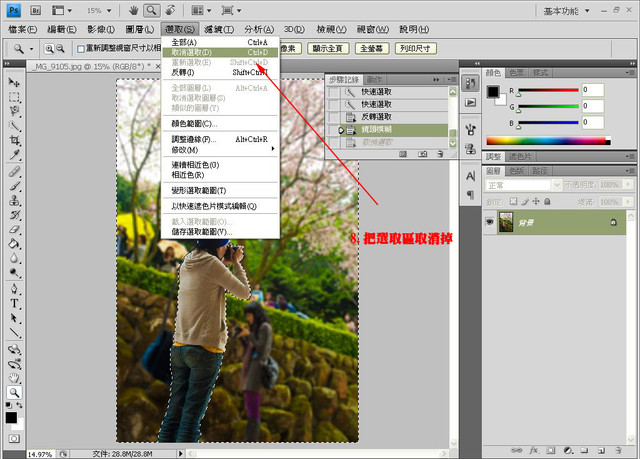Select the Hand tool in toolbox

[x=14, y=378]
